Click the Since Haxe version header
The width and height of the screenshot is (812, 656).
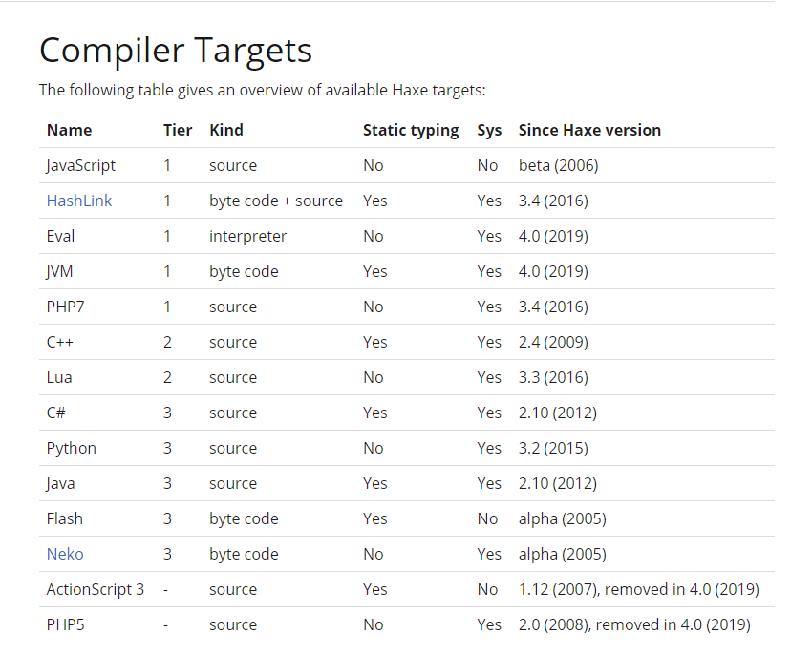tap(589, 130)
